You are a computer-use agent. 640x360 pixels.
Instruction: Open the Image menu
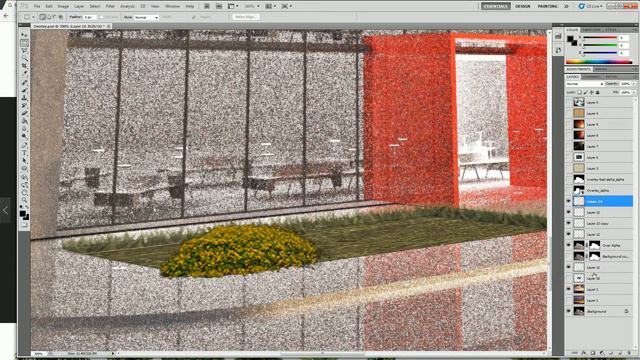click(63, 7)
